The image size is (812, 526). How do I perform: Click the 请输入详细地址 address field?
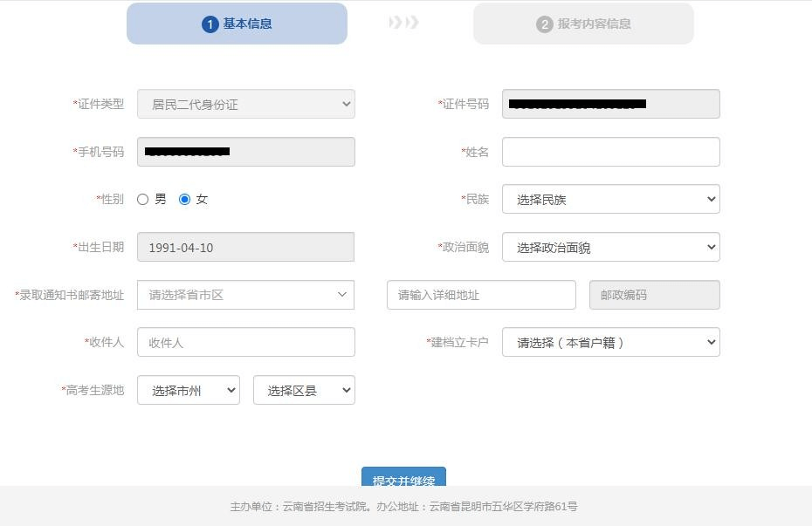pyautogui.click(x=481, y=295)
